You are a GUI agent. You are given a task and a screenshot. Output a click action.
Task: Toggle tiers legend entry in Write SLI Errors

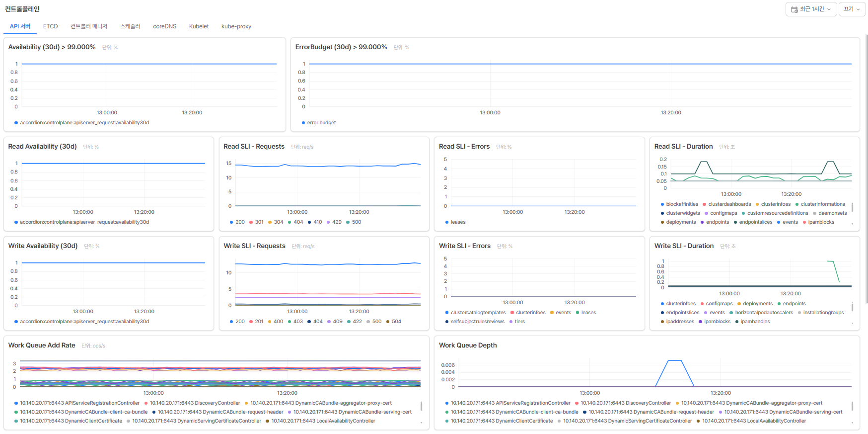click(517, 322)
